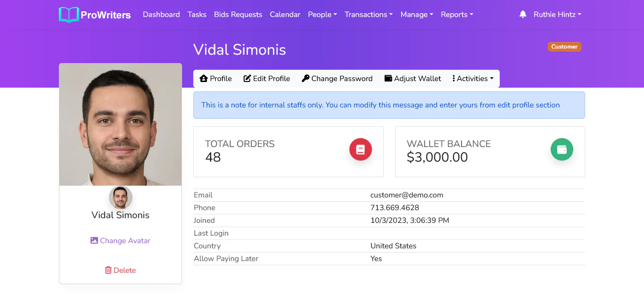
Task: Click the Calendar navigation link
Action: coord(285,15)
